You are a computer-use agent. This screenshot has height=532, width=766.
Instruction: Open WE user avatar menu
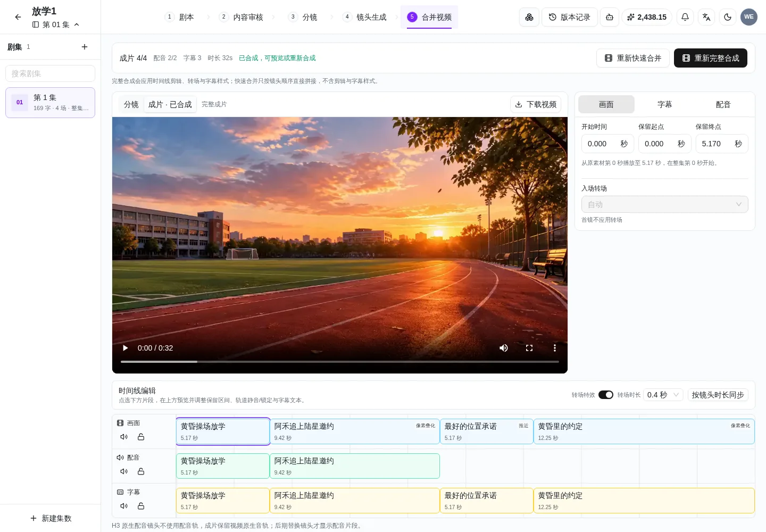749,17
